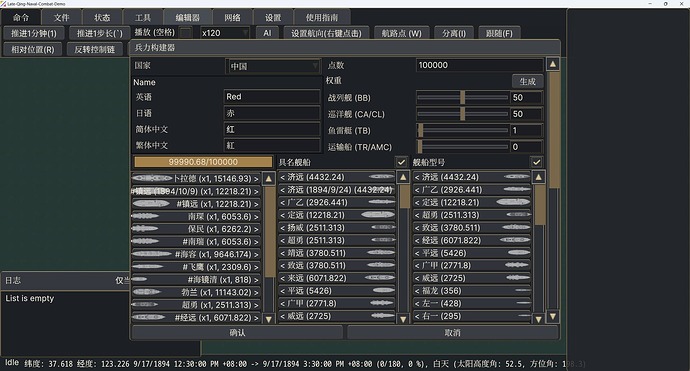Click the 生成 generate button

point(527,81)
